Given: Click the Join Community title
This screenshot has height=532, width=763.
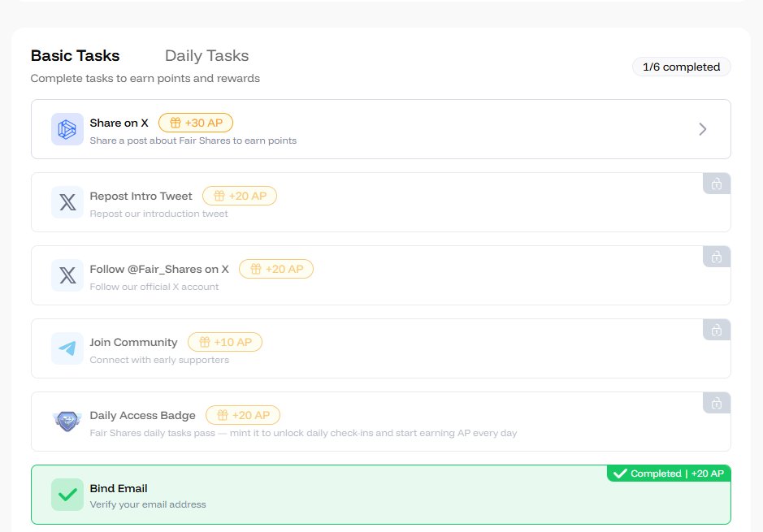Looking at the screenshot, I should pos(133,342).
